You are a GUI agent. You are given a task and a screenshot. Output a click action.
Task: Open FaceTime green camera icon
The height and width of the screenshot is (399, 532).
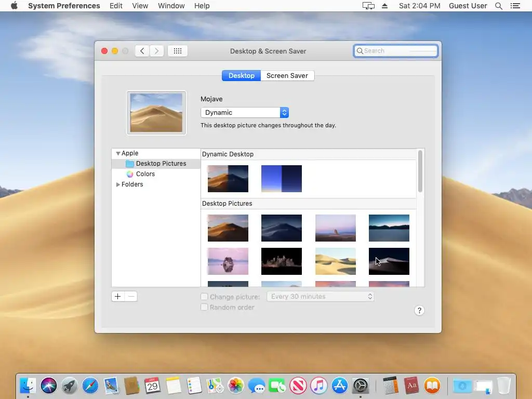click(x=277, y=386)
